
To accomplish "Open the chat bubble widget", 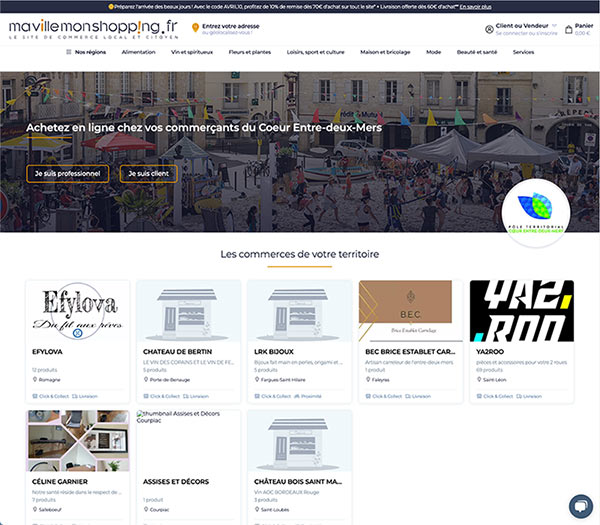I will 580,506.
